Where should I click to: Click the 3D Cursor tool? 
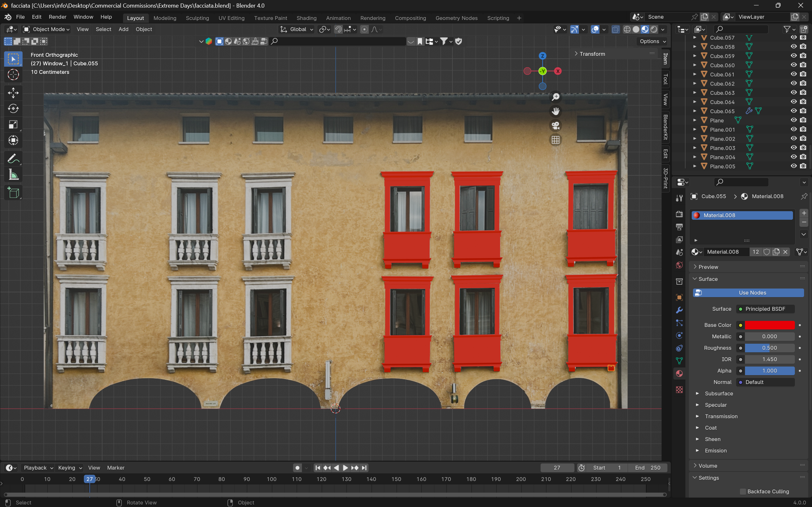(13, 75)
